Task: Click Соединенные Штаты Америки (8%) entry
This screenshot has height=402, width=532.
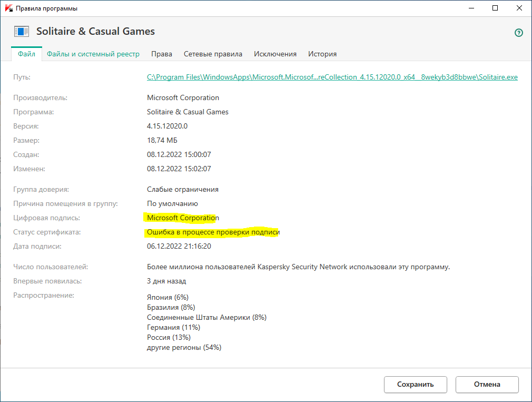Action: click(x=206, y=318)
